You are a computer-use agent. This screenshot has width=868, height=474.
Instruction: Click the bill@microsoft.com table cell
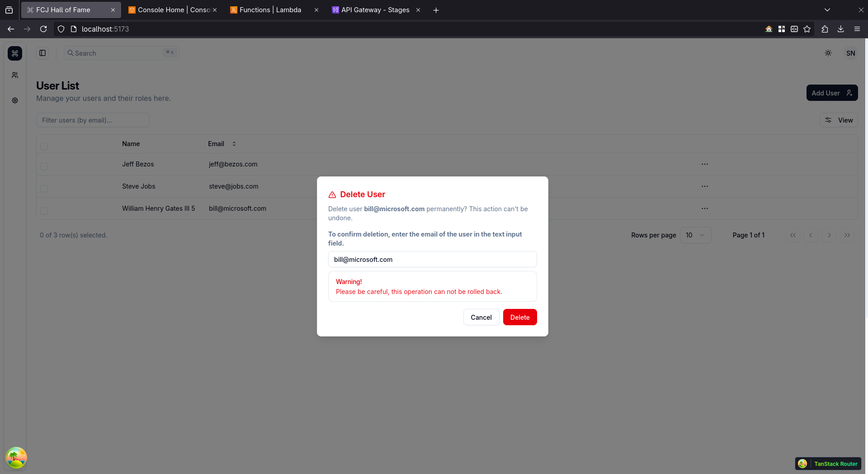[x=237, y=209]
